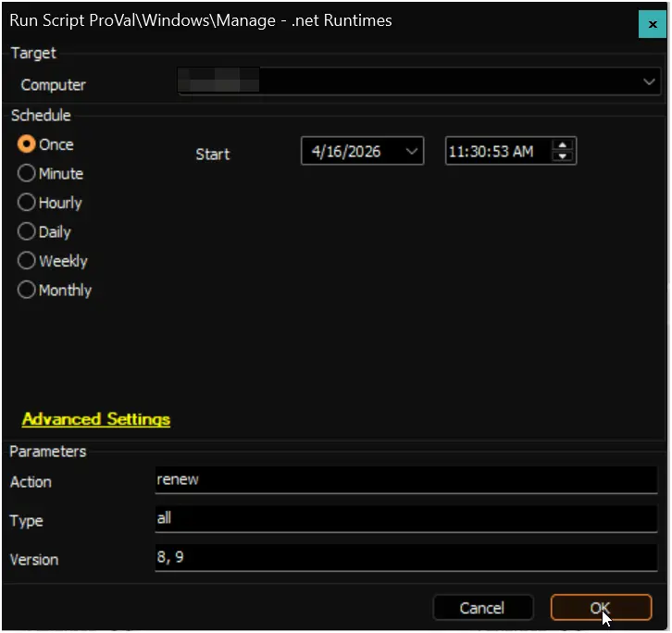Close the Run Script dialog window
Image resolution: width=672 pixels, height=633 pixels.
(x=653, y=24)
